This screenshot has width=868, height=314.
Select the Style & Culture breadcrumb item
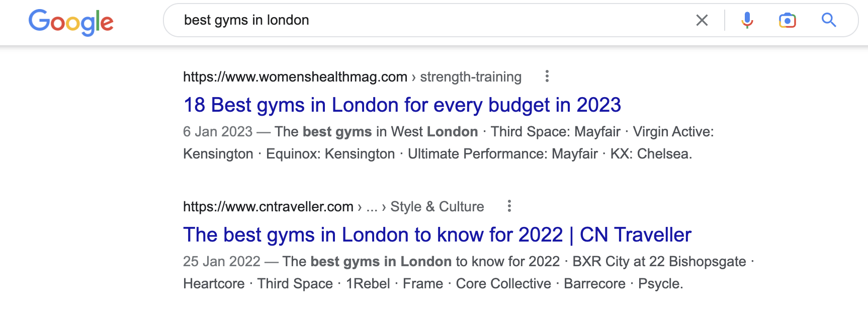[x=437, y=206]
